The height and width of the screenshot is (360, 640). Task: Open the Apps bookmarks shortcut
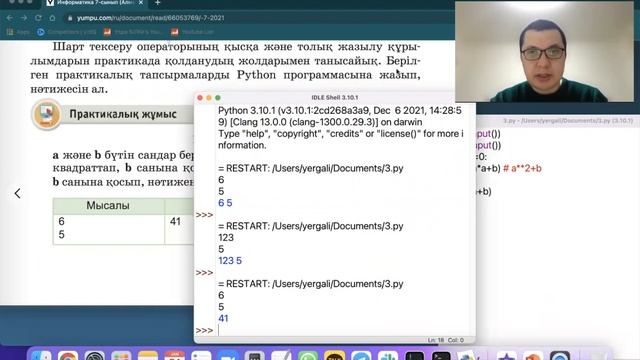click(18, 32)
